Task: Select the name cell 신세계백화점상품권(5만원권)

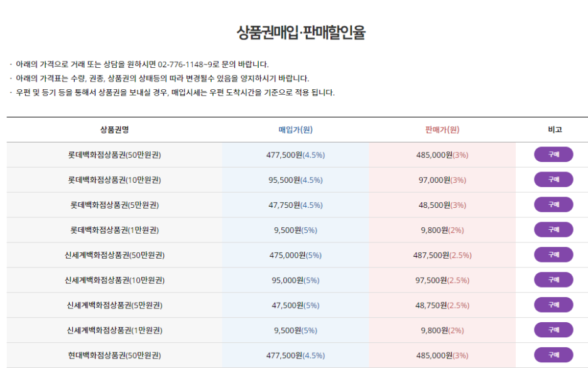Action: pos(114,305)
